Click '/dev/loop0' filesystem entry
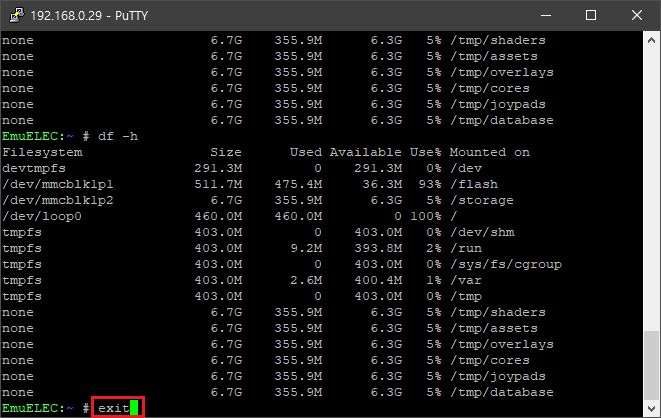The image size is (661, 418). click(x=42, y=217)
